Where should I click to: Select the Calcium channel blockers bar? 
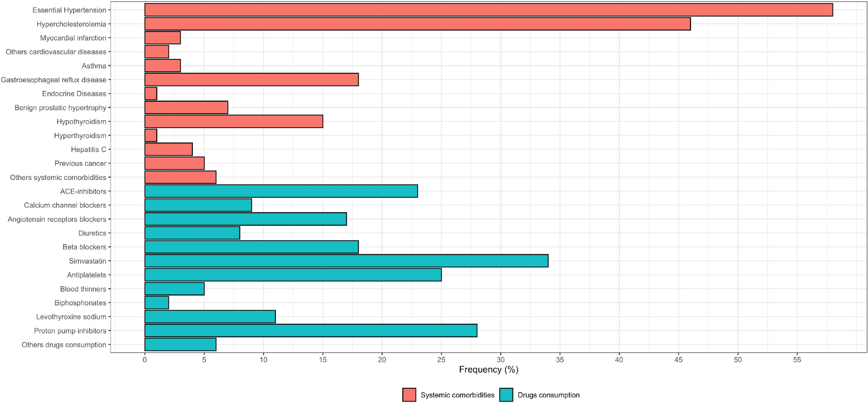coord(198,205)
